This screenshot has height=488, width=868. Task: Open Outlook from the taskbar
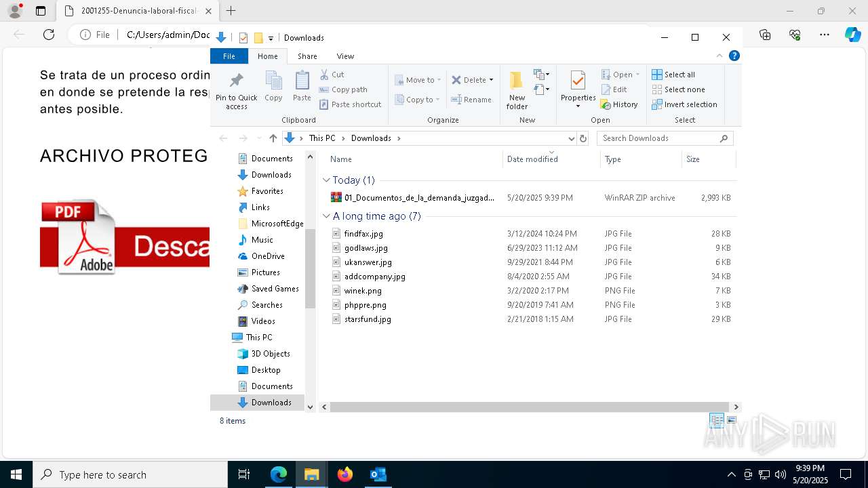(x=378, y=474)
